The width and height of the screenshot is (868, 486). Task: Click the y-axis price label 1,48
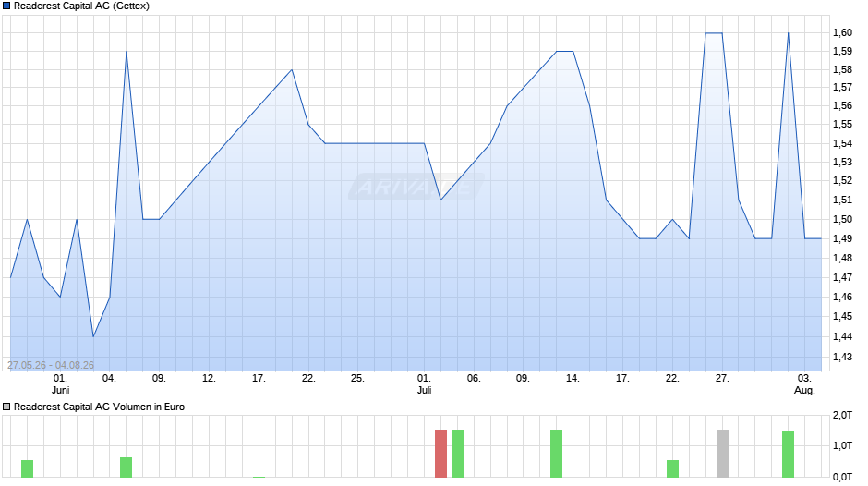[x=842, y=258]
